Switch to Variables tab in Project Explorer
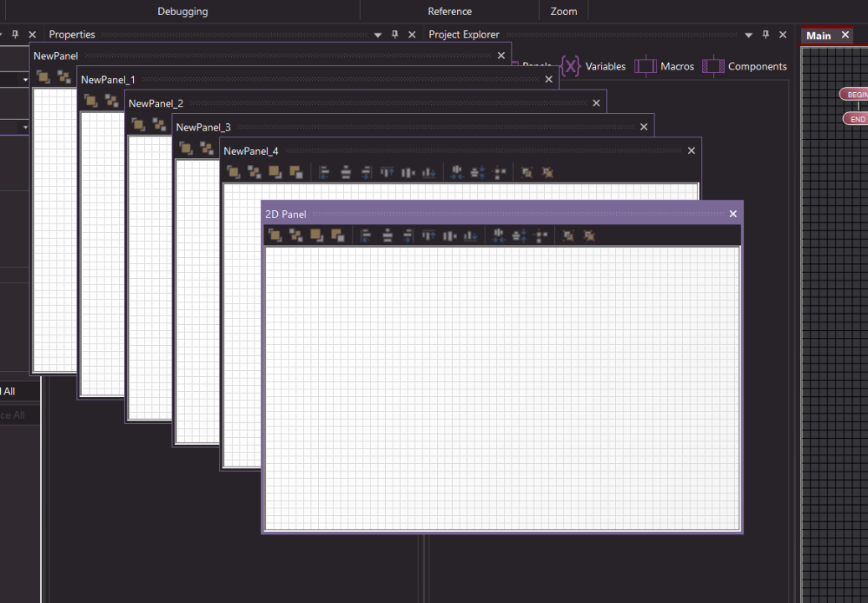Image resolution: width=868 pixels, height=603 pixels. coord(593,66)
